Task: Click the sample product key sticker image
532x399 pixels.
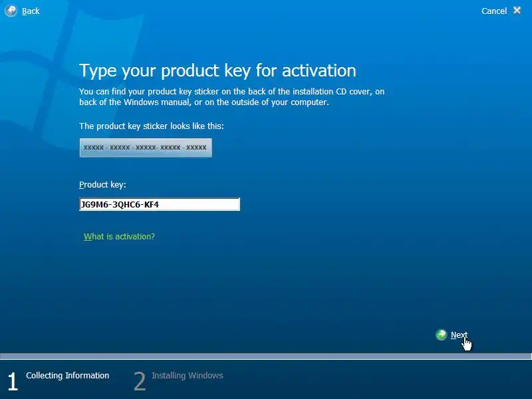Action: (x=146, y=148)
